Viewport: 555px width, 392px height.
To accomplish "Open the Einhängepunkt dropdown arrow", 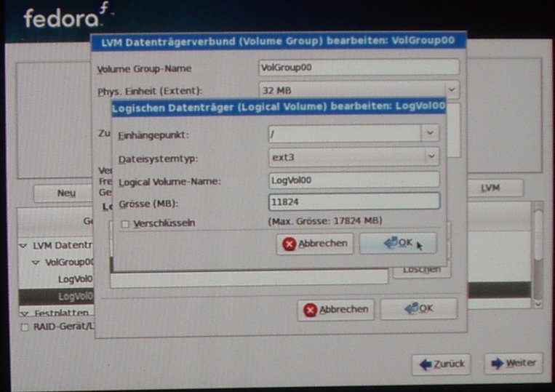I will click(x=430, y=134).
